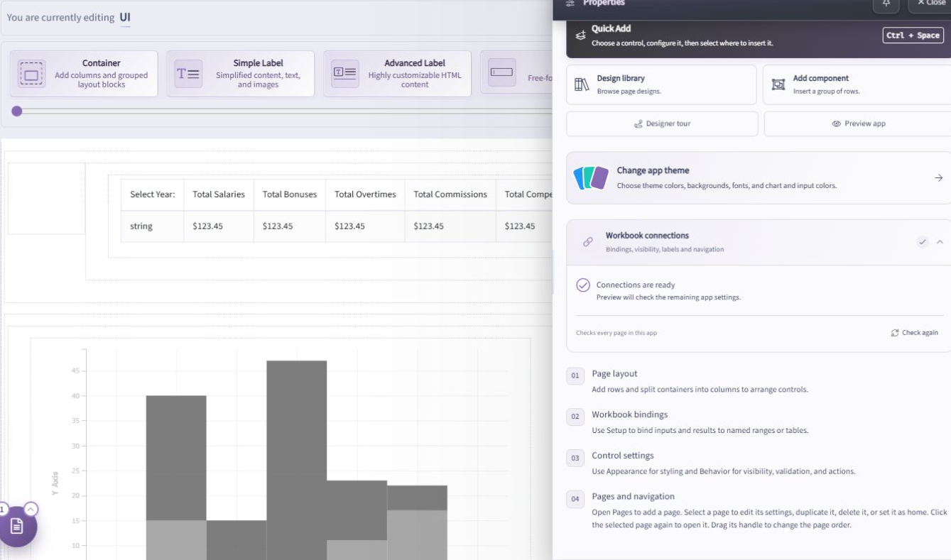Image resolution: width=951 pixels, height=560 pixels.
Task: Open step 03 Control settings
Action: [758, 463]
